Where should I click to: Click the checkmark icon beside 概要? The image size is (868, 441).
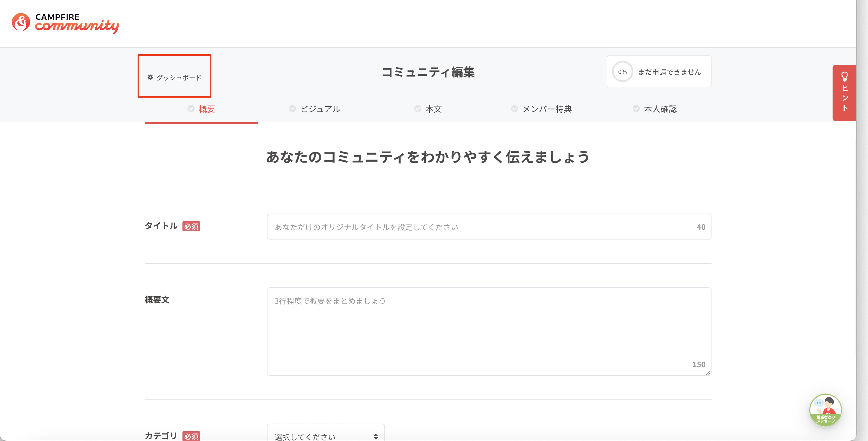tap(190, 108)
